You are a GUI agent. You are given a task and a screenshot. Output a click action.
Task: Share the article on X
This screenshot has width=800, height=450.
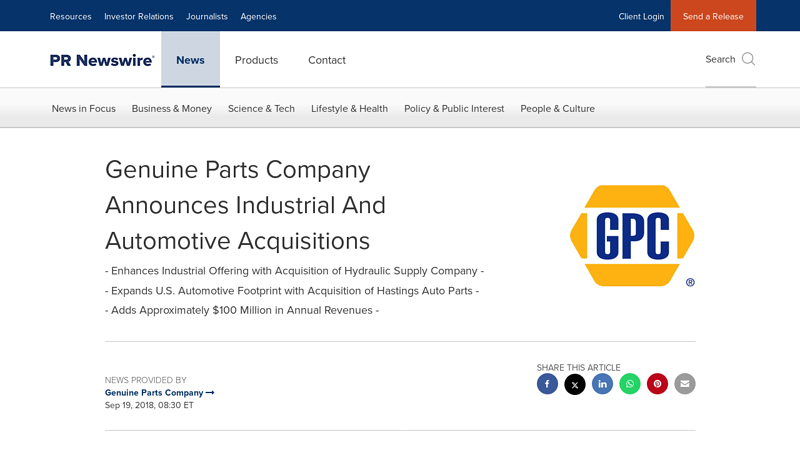pos(574,384)
